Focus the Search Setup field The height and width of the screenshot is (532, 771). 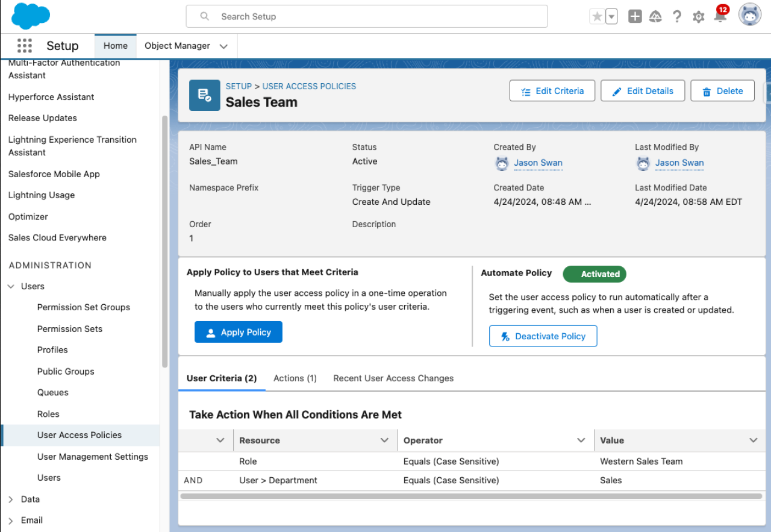click(367, 16)
